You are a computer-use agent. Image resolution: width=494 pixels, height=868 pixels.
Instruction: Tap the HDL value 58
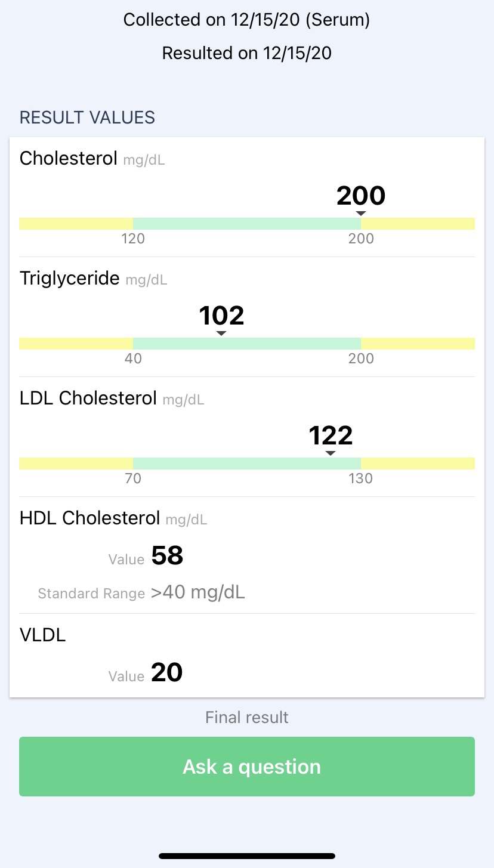coord(167,556)
